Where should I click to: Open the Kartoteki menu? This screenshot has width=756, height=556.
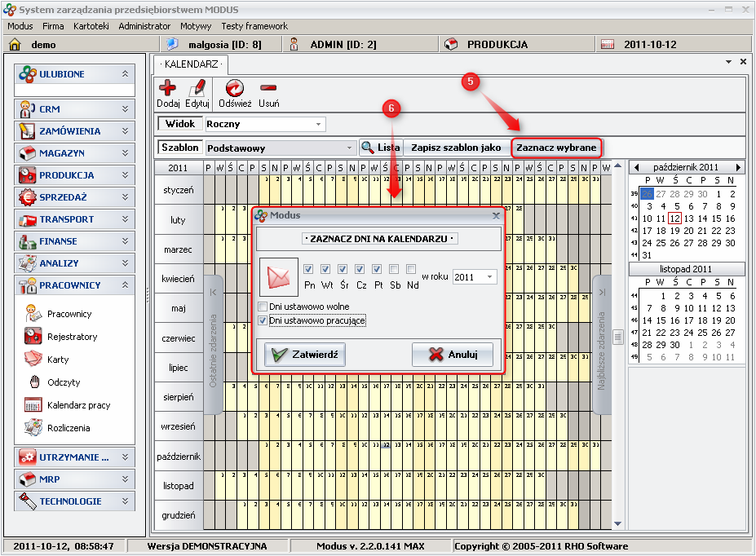[91, 26]
